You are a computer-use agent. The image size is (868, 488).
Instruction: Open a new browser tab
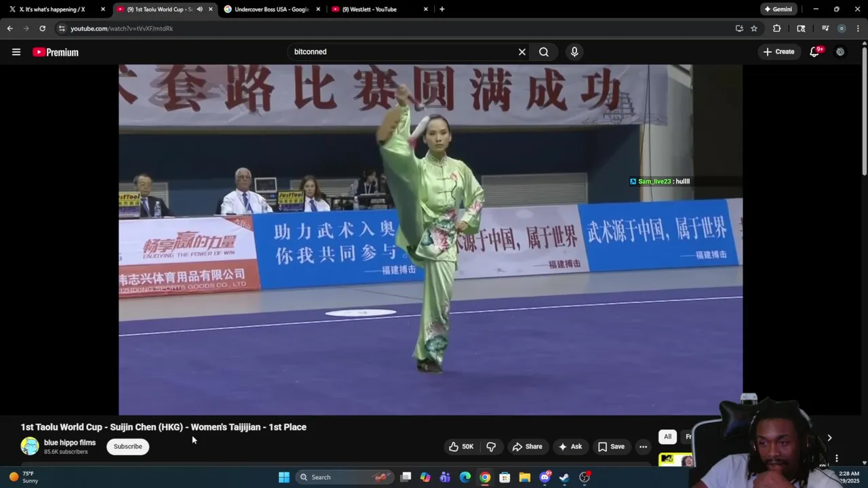click(x=442, y=9)
